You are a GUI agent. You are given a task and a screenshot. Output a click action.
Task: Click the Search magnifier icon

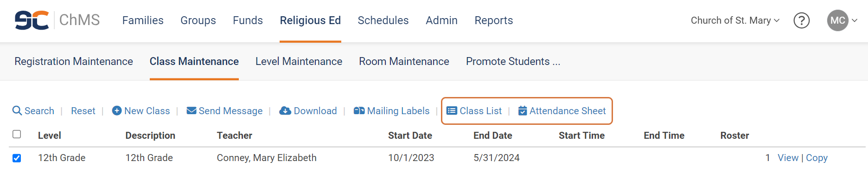(17, 110)
